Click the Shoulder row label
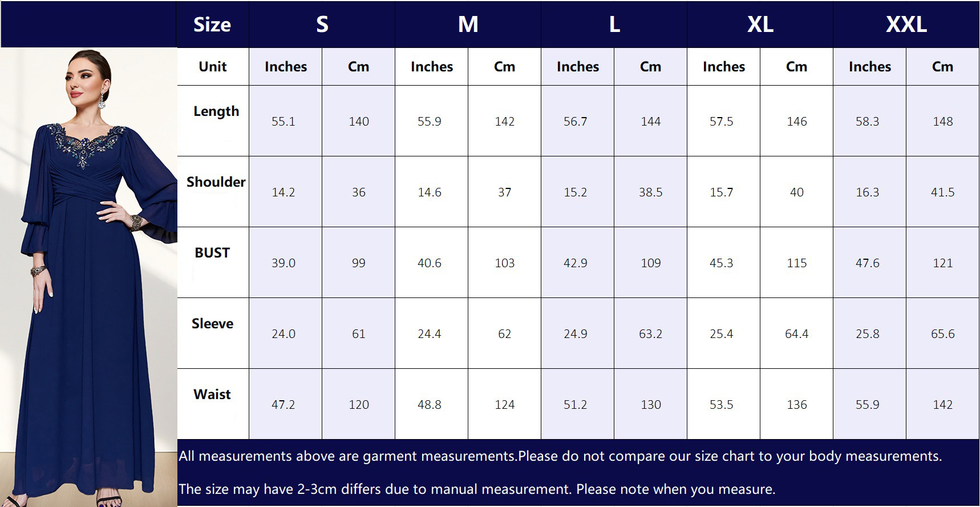The width and height of the screenshot is (980, 507). pyautogui.click(x=216, y=182)
